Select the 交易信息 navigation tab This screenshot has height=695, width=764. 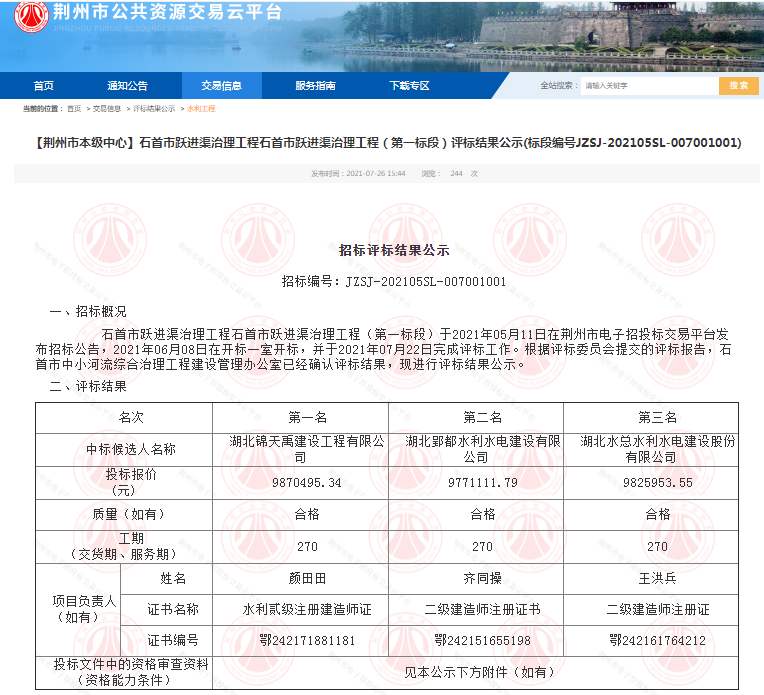click(221, 86)
